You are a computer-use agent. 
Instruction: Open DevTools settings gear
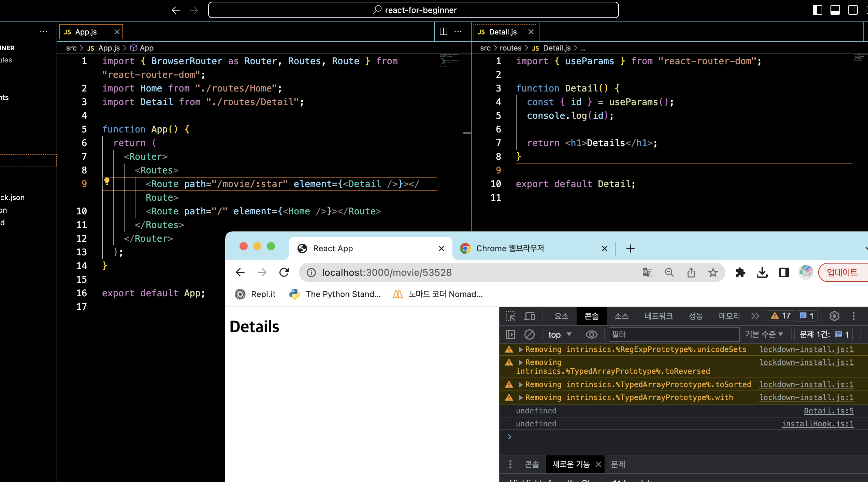[x=834, y=316]
